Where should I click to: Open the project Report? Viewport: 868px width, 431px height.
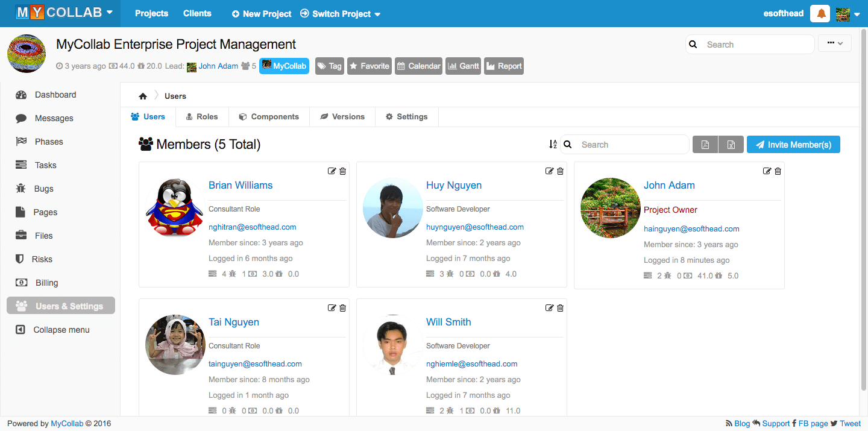pos(504,66)
